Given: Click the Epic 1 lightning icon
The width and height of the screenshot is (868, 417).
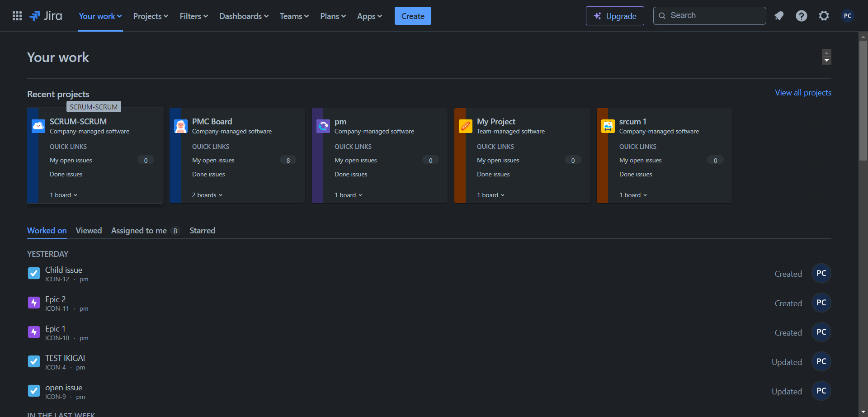Looking at the screenshot, I should coord(34,332).
